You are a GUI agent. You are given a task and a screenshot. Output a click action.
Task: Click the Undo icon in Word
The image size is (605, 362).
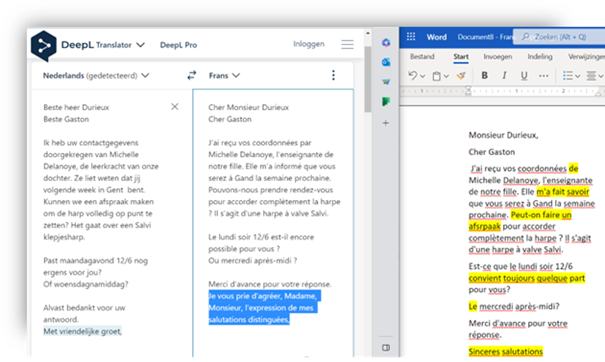pyautogui.click(x=413, y=76)
